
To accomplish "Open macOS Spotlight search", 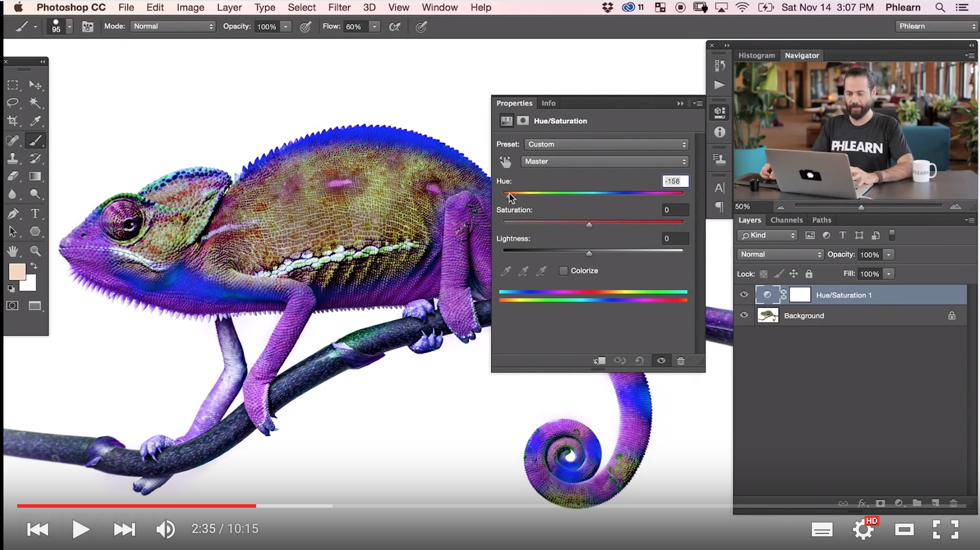I will point(940,7).
